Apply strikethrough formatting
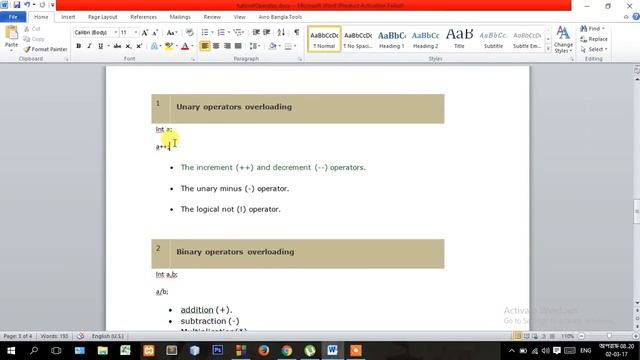The image size is (640, 360). [118, 46]
